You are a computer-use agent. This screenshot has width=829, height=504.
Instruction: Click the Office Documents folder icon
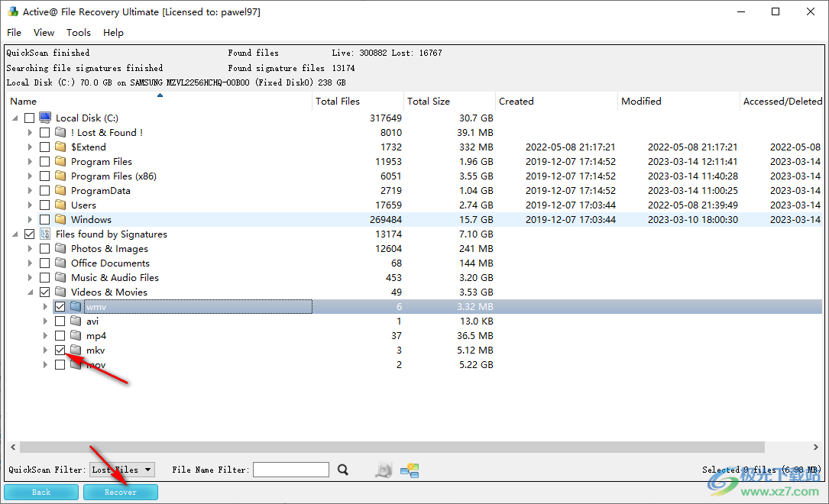61,263
